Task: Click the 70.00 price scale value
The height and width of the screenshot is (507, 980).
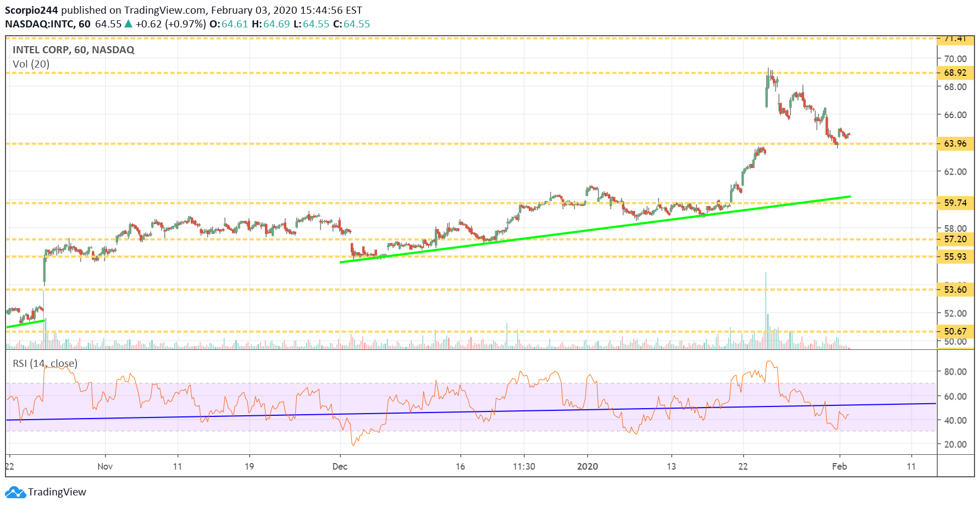Action: point(955,59)
